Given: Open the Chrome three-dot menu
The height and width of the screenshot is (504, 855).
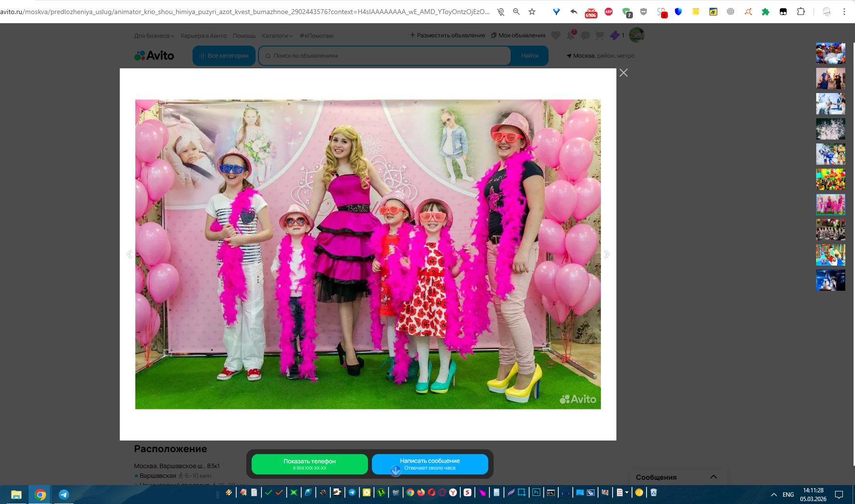Looking at the screenshot, I should [x=844, y=12].
